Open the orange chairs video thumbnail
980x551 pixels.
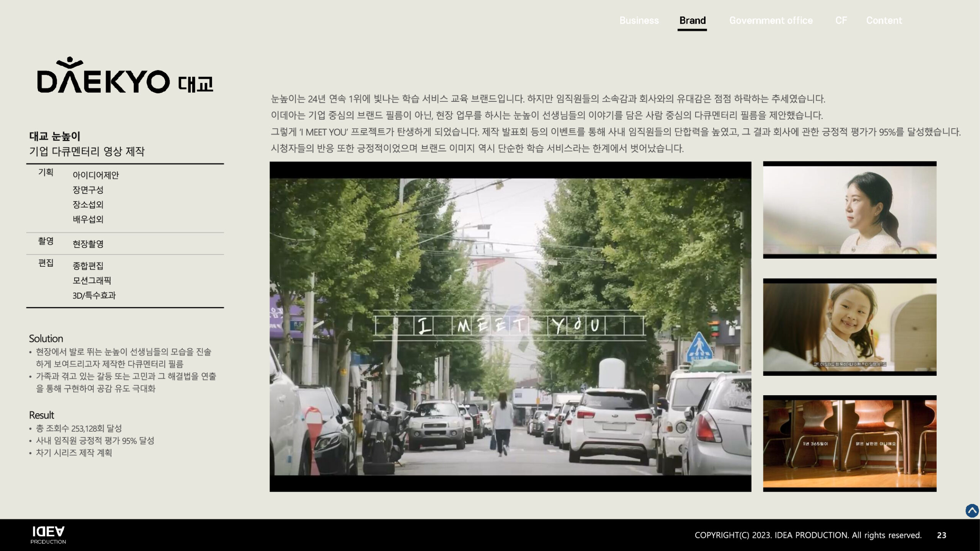(849, 443)
